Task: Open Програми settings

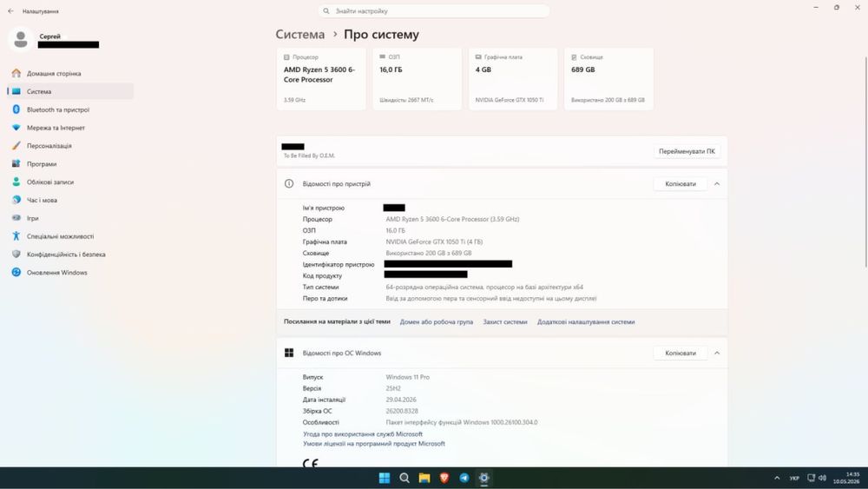Action: [x=70, y=164]
